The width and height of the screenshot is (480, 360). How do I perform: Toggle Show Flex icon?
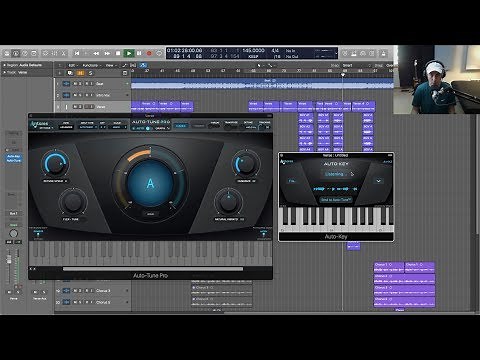coord(133,65)
